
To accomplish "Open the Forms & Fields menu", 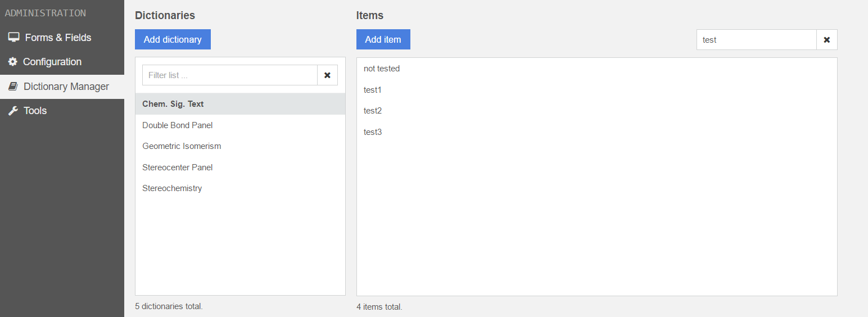I will (x=58, y=38).
